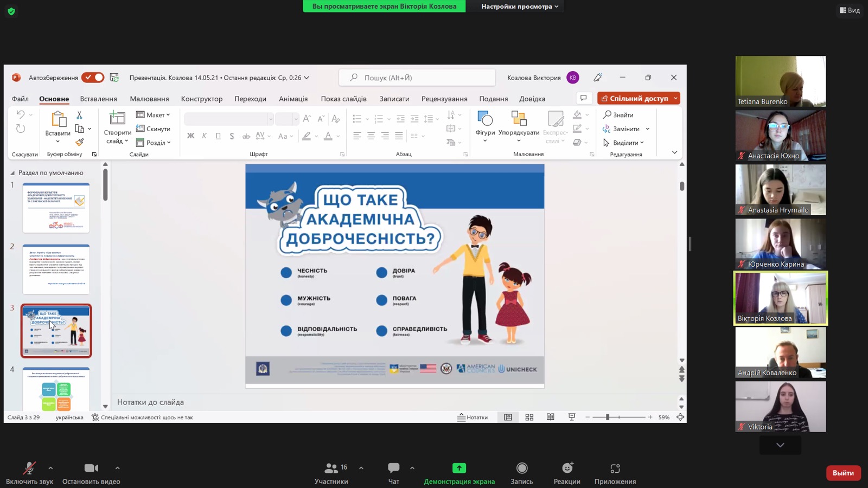Collapse the Раздел по умолчанию section
Viewport: 868px width, 488px height.
coord(12,173)
